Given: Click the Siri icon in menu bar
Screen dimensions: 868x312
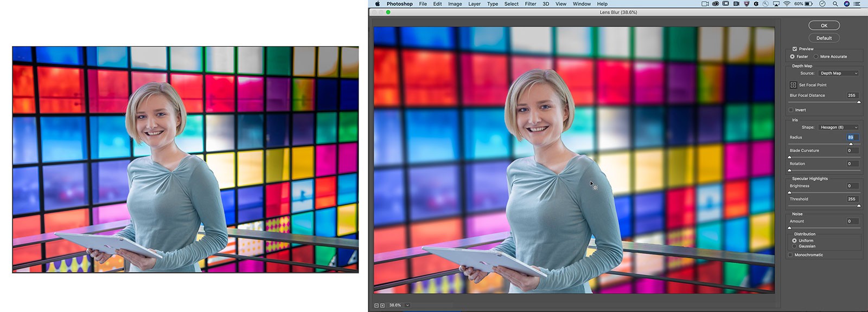Looking at the screenshot, I should (846, 4).
